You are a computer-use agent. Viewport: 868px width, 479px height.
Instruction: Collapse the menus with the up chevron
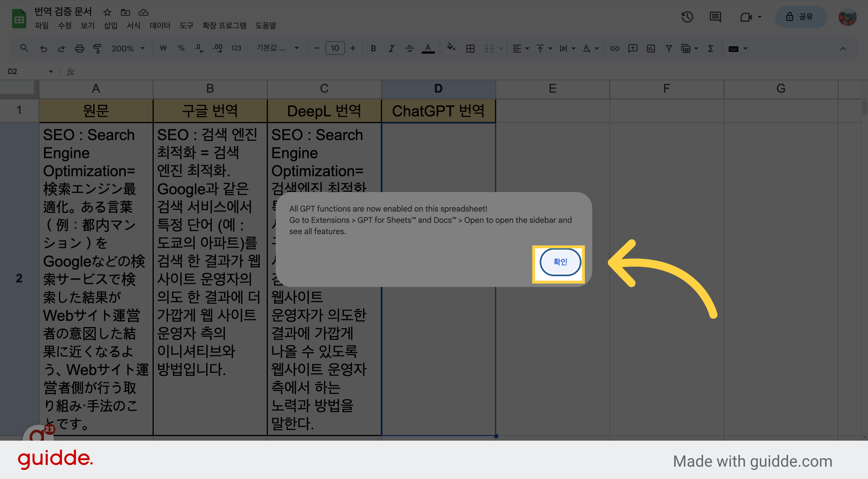coord(843,49)
